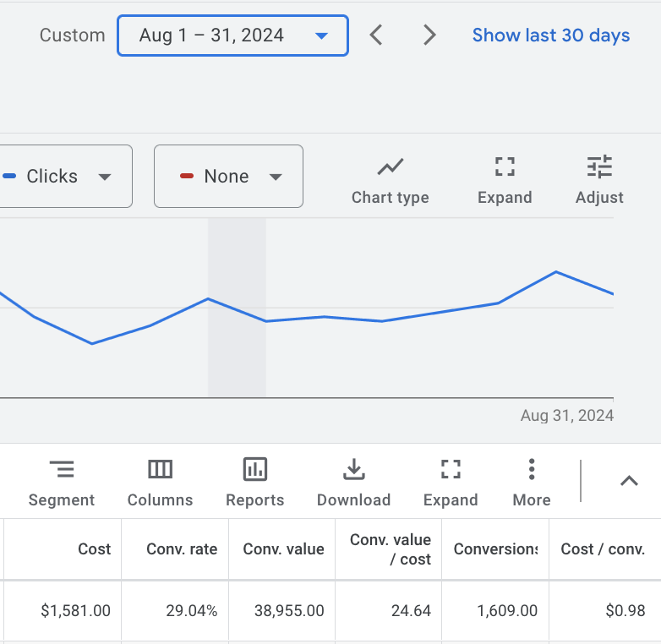The height and width of the screenshot is (644, 661).
Task: Open the Aug 1 – 31, 2024 date range dropdown
Action: coord(232,35)
